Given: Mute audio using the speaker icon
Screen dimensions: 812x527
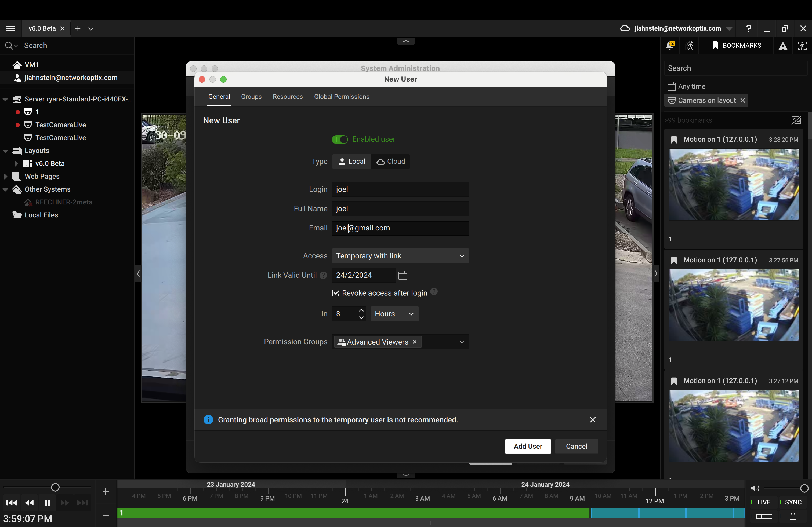Looking at the screenshot, I should click(x=755, y=488).
